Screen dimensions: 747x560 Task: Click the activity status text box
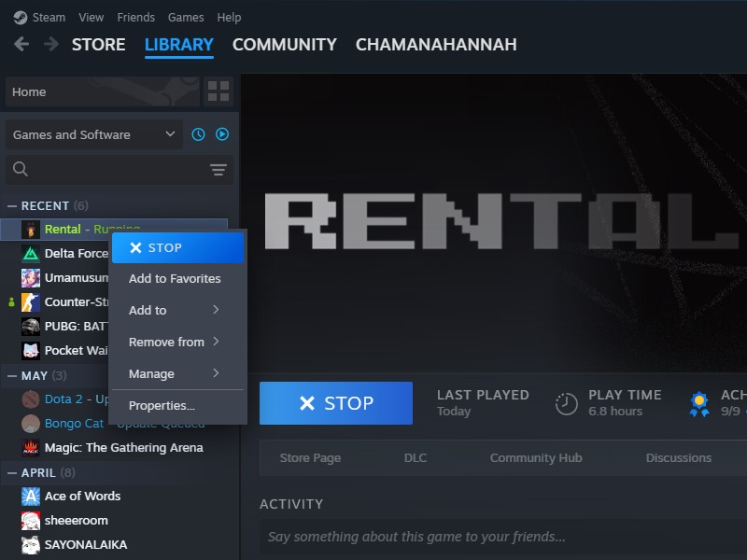503,538
